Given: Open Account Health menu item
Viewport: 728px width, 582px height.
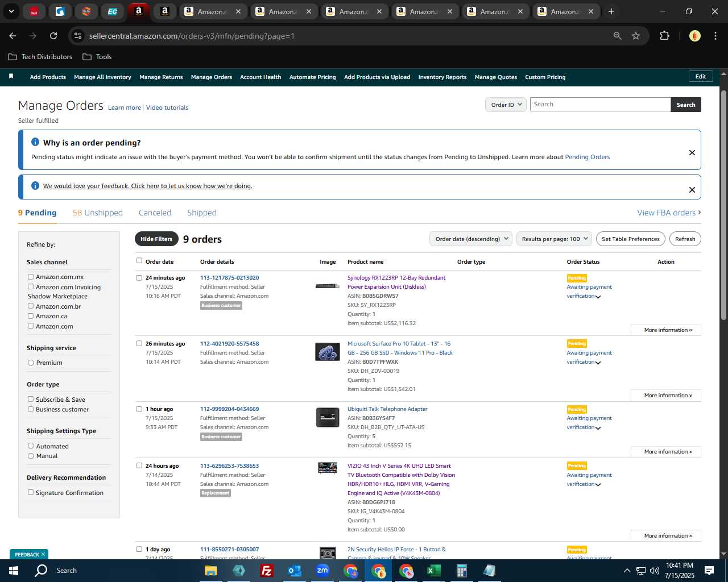Looking at the screenshot, I should pyautogui.click(x=260, y=77).
